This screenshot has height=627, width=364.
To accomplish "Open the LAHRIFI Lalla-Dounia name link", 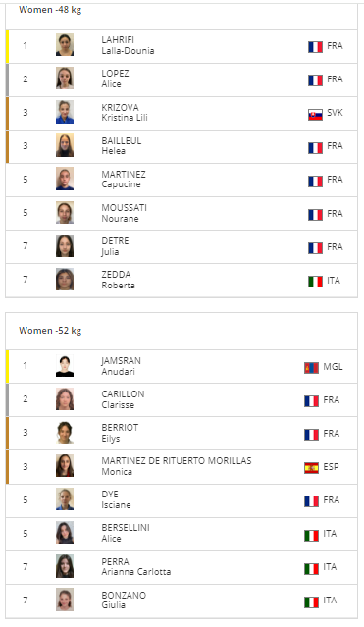I will pos(128,45).
